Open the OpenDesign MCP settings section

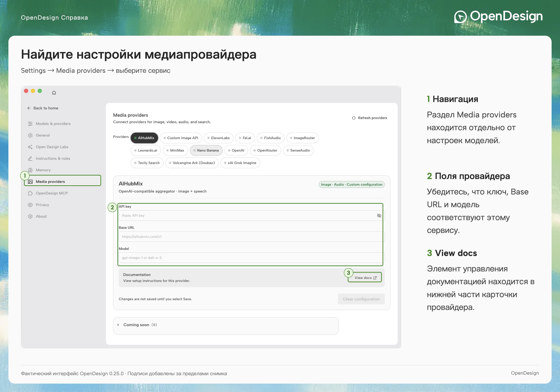coord(62,193)
